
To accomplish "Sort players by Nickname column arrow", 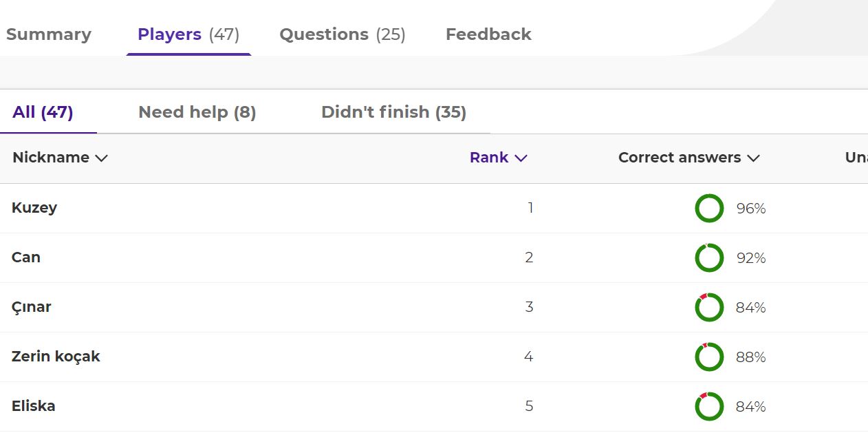I will click(101, 158).
